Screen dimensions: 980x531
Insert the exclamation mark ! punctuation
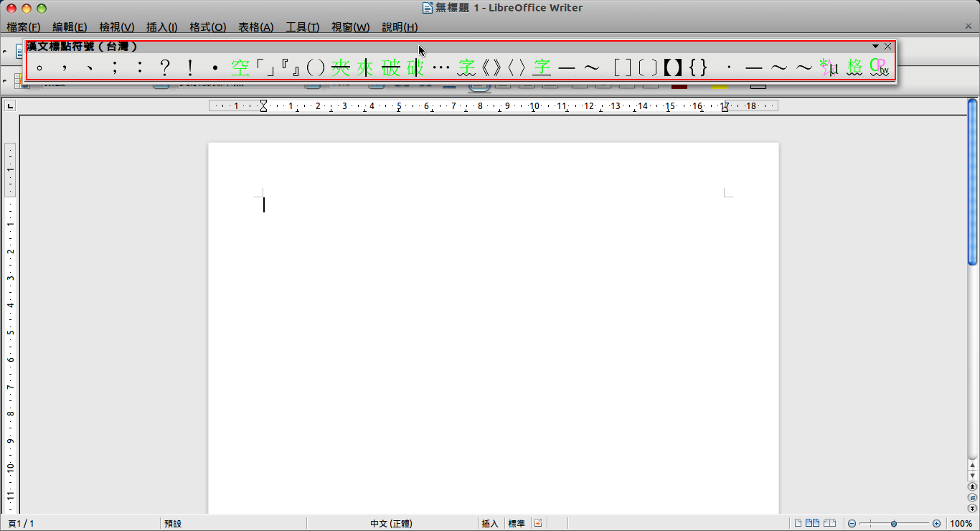click(190, 68)
